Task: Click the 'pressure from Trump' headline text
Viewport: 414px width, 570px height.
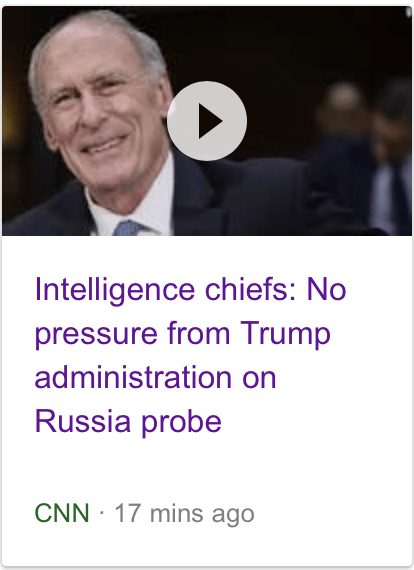Action: coord(182,333)
